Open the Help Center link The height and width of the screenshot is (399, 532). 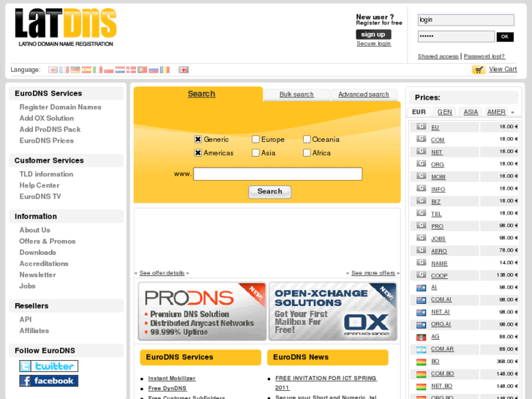pos(40,185)
